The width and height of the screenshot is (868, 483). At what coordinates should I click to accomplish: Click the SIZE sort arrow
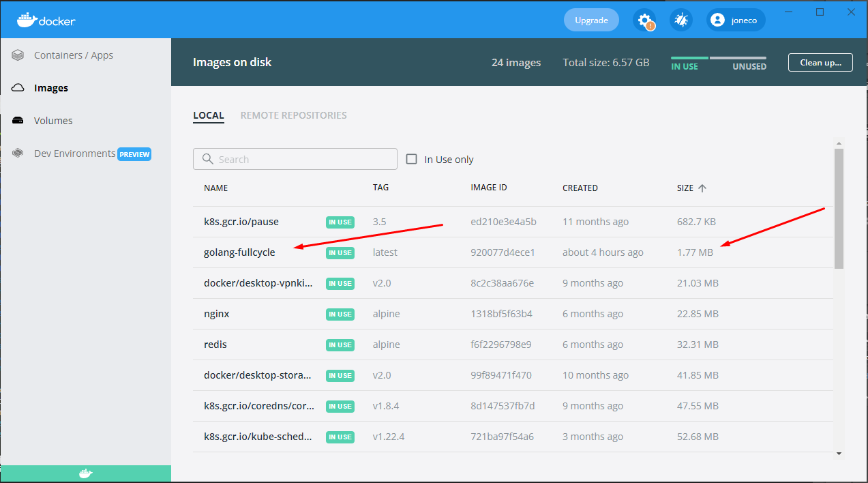702,188
